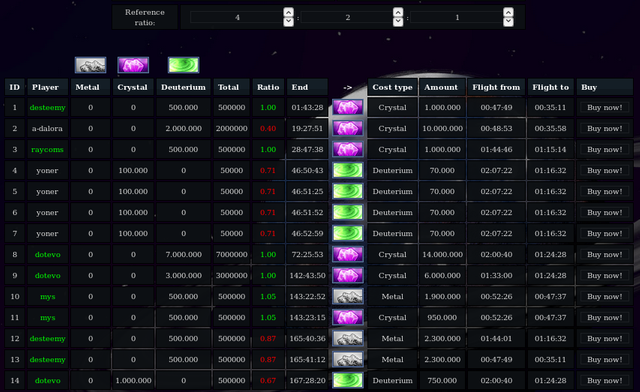
Task: Select the 10.000.000 amount in row 2
Action: (442, 128)
